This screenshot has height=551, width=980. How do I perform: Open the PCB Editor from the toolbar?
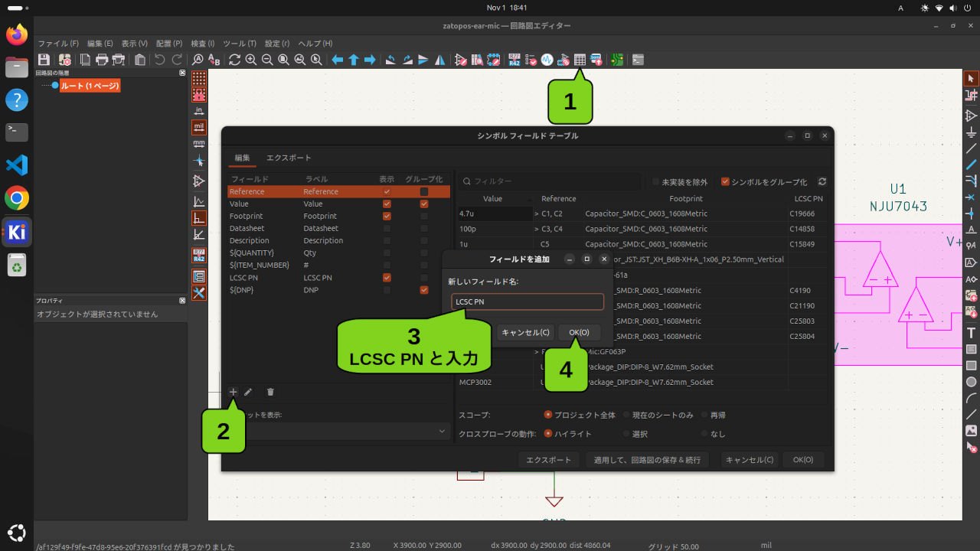tap(617, 60)
